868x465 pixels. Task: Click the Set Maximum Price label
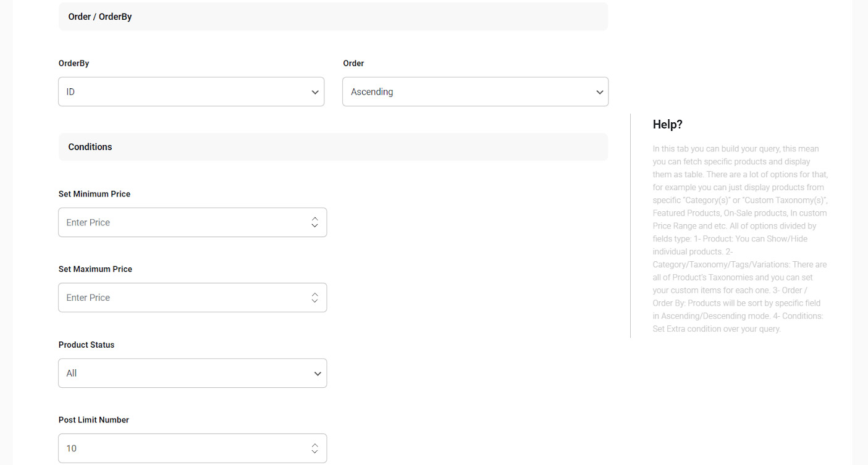pos(95,269)
